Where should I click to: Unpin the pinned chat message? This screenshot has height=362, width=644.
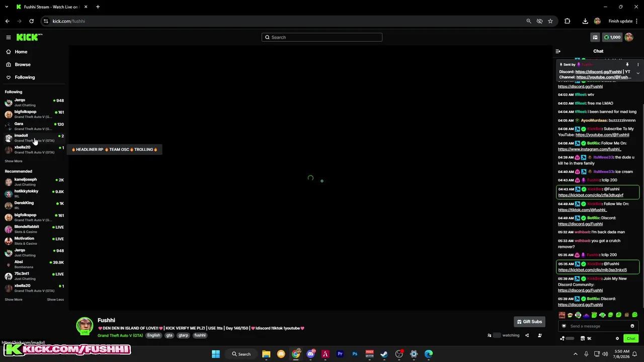(627, 65)
